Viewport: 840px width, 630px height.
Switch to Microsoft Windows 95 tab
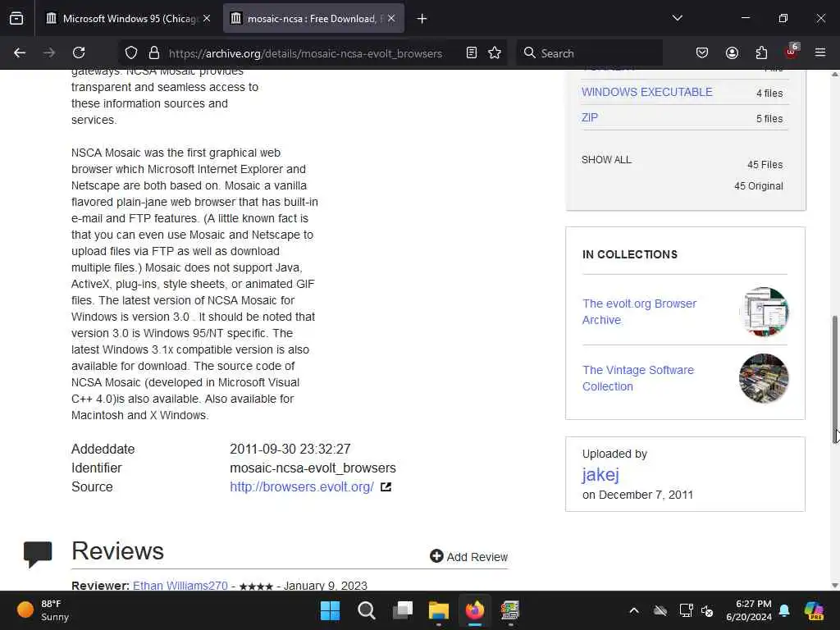129,19
